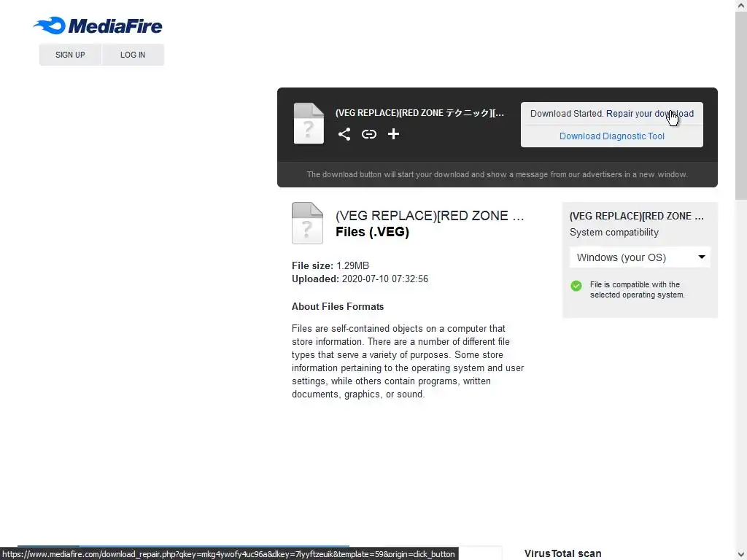
Task: Click the green compatibility check icon
Action: [576, 286]
